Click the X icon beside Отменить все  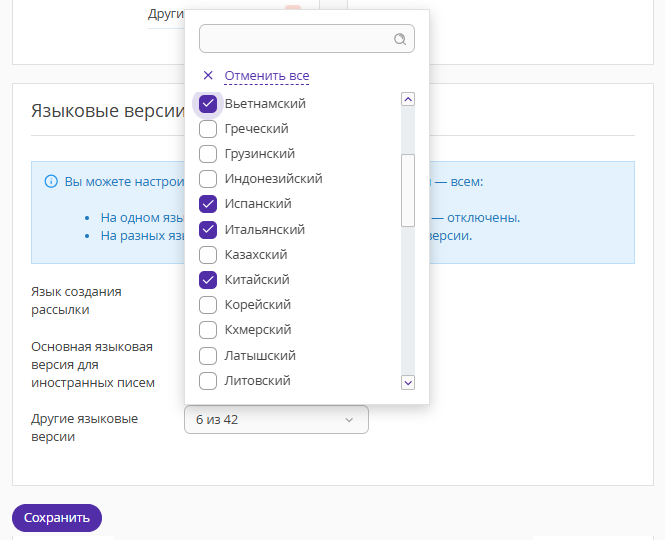(208, 75)
